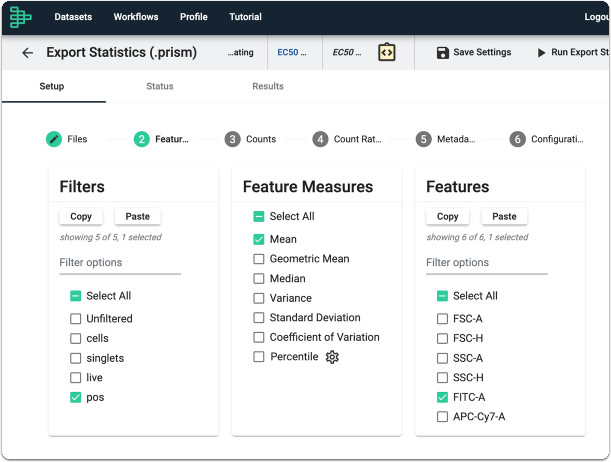Go back using the left arrow icon

coord(27,53)
